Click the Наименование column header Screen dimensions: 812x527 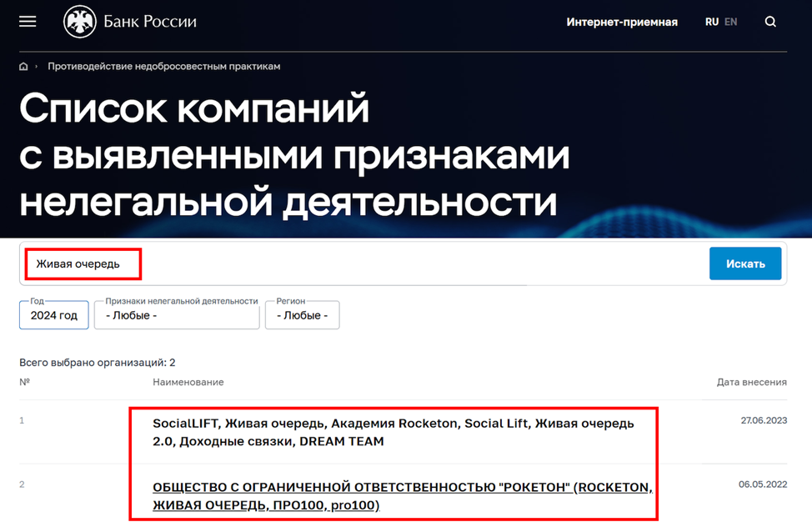188,382
